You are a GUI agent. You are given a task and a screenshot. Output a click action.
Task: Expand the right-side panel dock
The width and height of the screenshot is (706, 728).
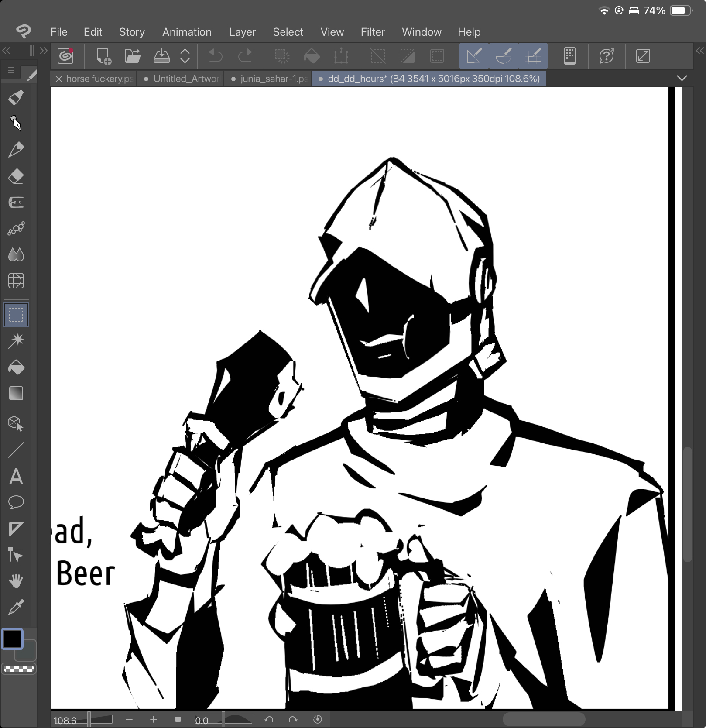click(699, 51)
